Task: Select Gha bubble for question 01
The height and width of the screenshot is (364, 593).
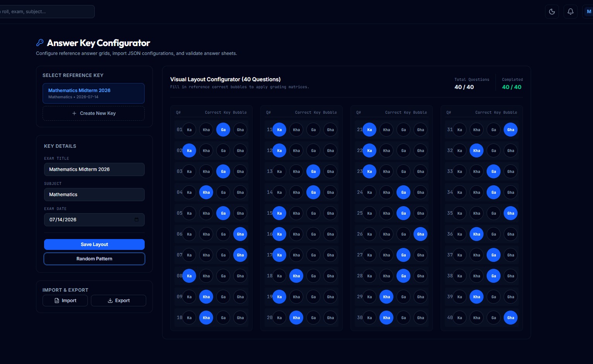Action: [240, 130]
